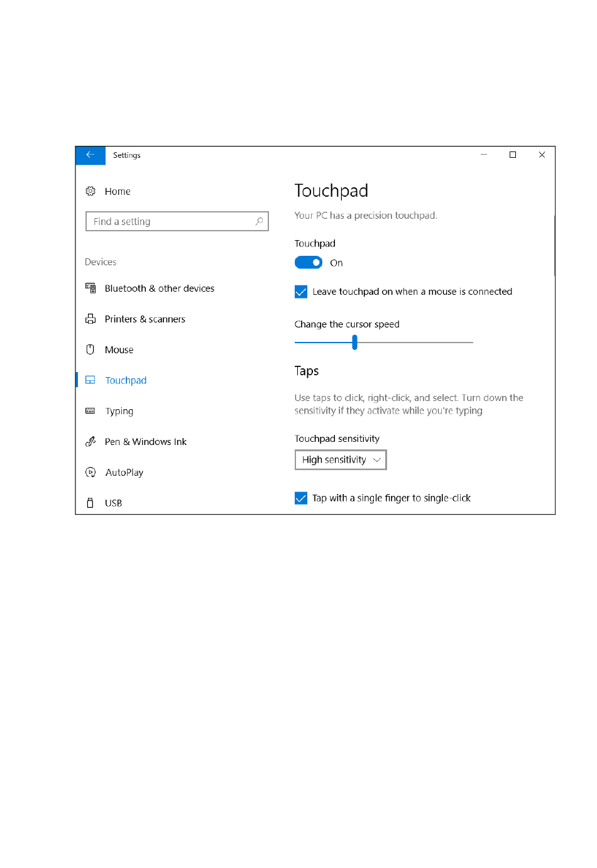Viewport: 597px width, 868px height.
Task: Click the 'Change the cursor speed' label
Action: point(347,324)
